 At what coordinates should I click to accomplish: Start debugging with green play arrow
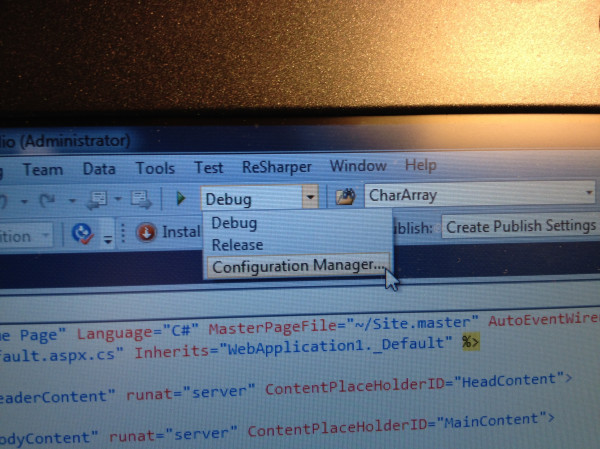[180, 198]
